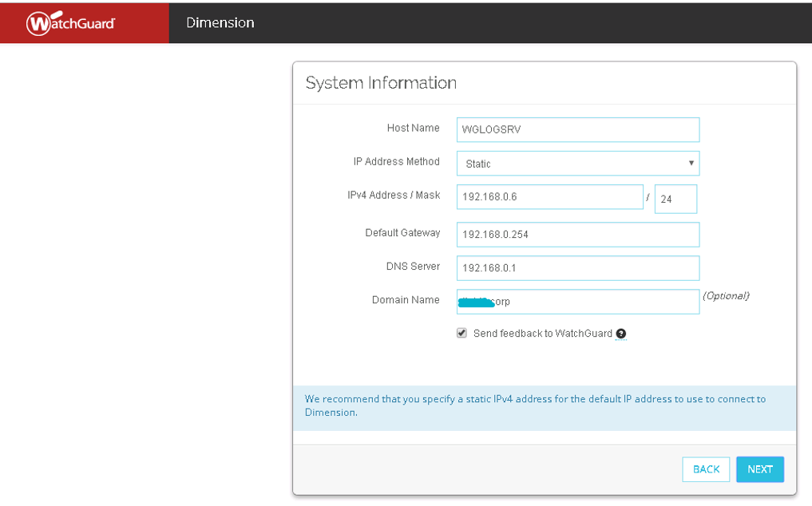Click the WatchGuard logo
Image resolution: width=812 pixels, height=506 pixels.
click(x=71, y=23)
